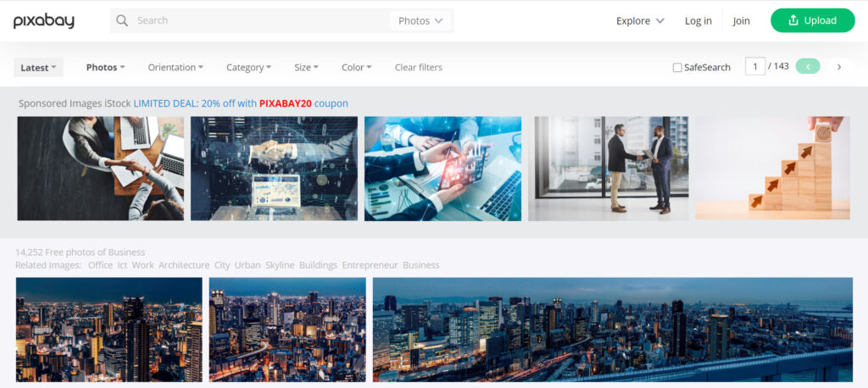The height and width of the screenshot is (388, 868).
Task: Click Clear filters
Action: click(419, 67)
